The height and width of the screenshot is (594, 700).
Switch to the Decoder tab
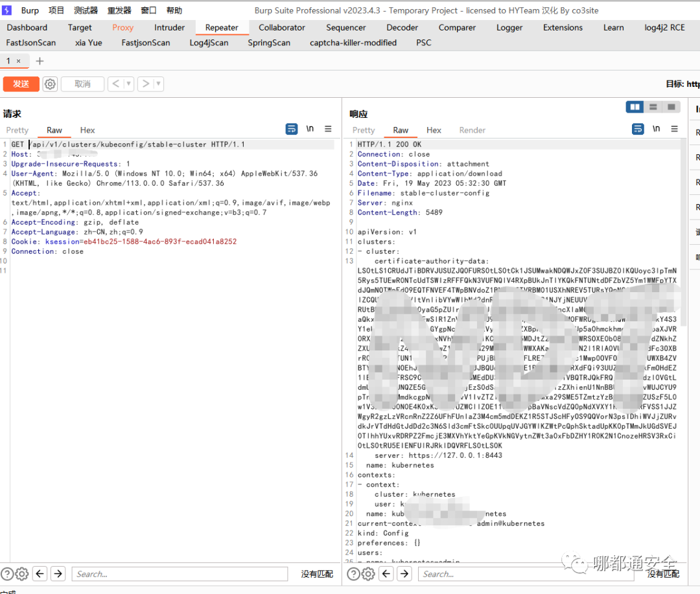pos(402,28)
